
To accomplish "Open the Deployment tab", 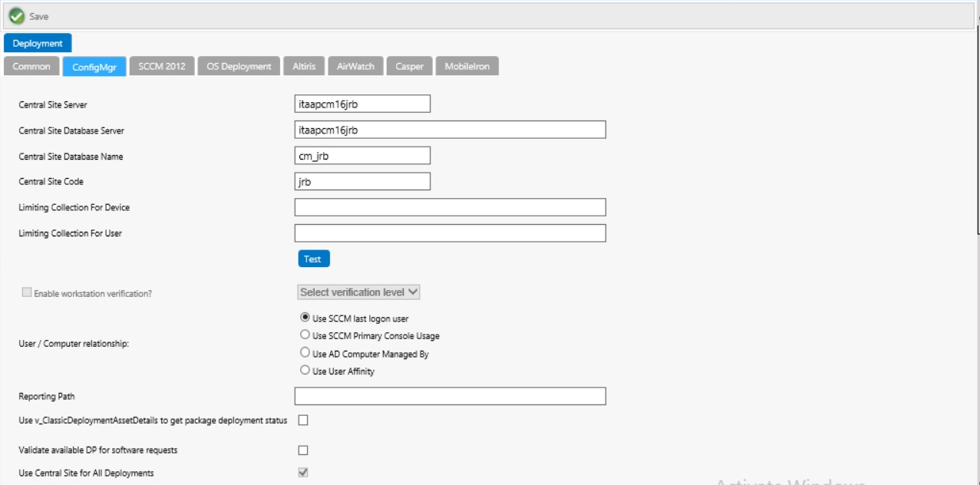I will 38,44.
